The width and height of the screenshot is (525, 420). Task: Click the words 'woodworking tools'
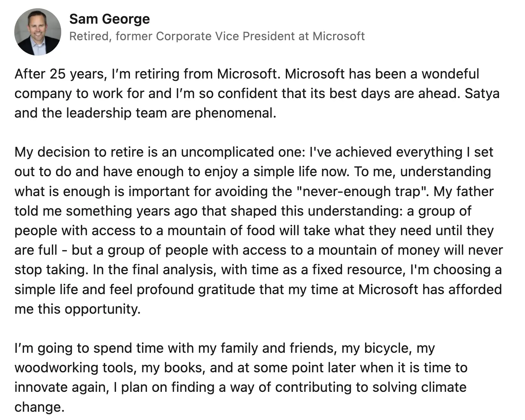(74, 367)
